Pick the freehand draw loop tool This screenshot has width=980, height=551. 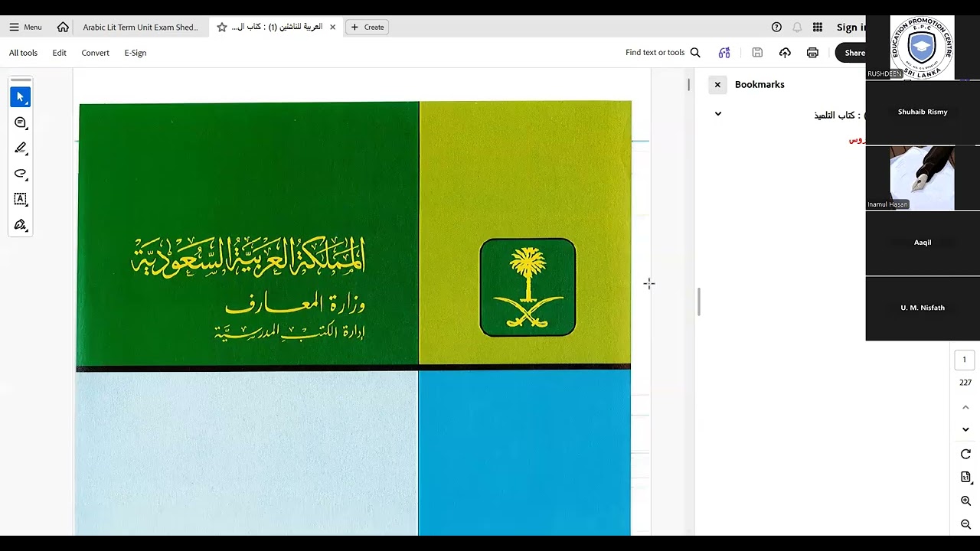click(21, 173)
